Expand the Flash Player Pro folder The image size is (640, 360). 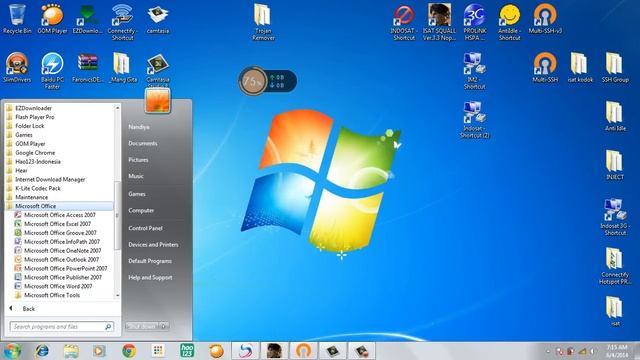tap(59, 117)
